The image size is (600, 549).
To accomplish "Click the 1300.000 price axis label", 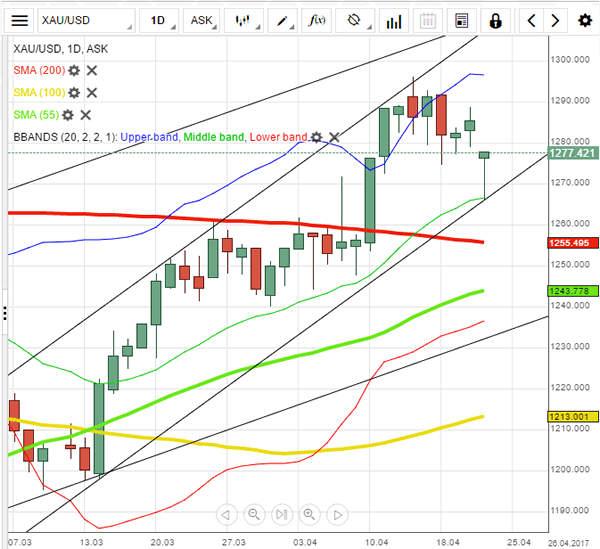I will pos(570,60).
